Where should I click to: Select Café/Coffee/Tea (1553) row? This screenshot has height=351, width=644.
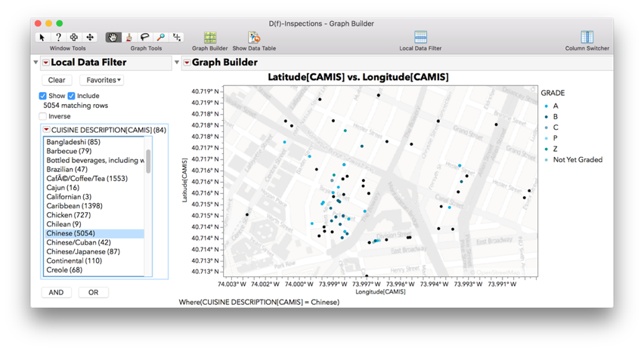[x=94, y=178]
